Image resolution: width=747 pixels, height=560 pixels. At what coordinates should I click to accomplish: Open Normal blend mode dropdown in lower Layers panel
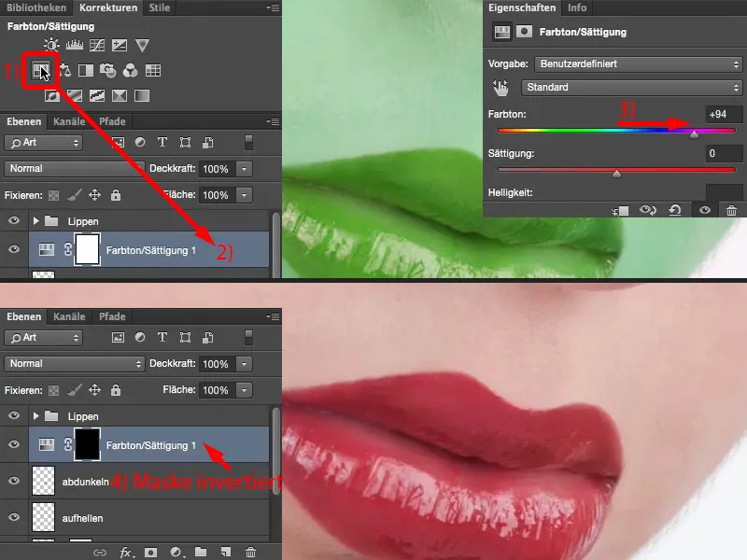75,364
